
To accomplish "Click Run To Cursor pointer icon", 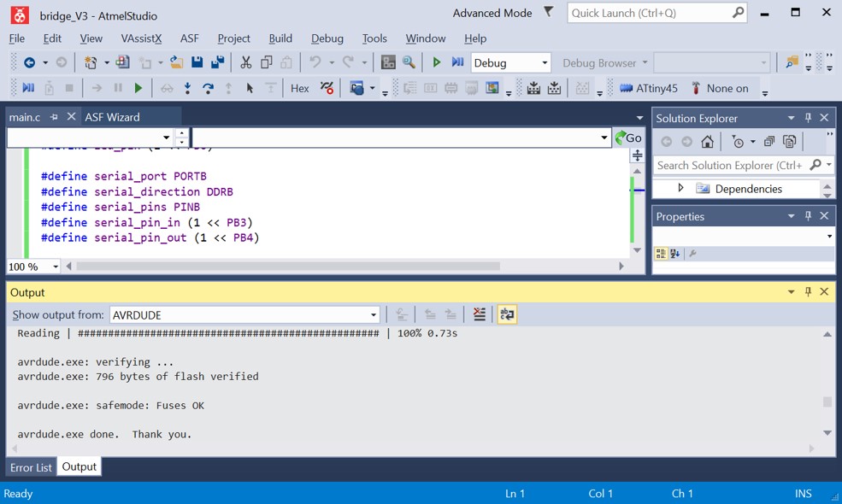I will [249, 88].
